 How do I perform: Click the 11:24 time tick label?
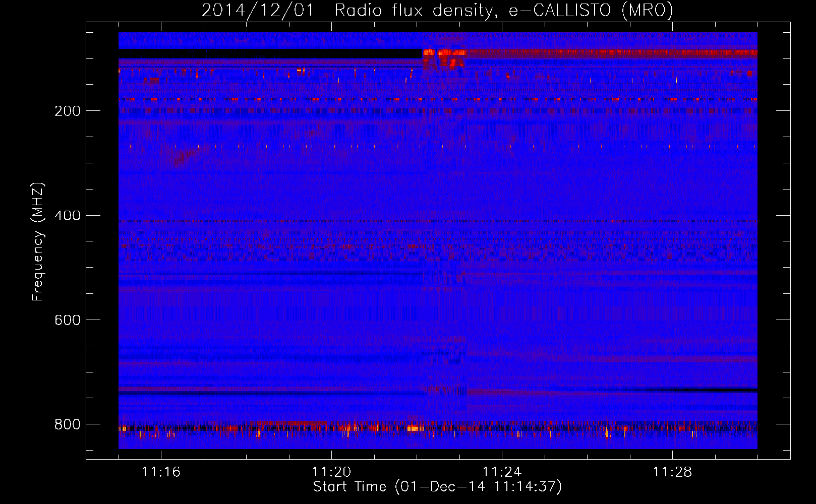point(502,472)
